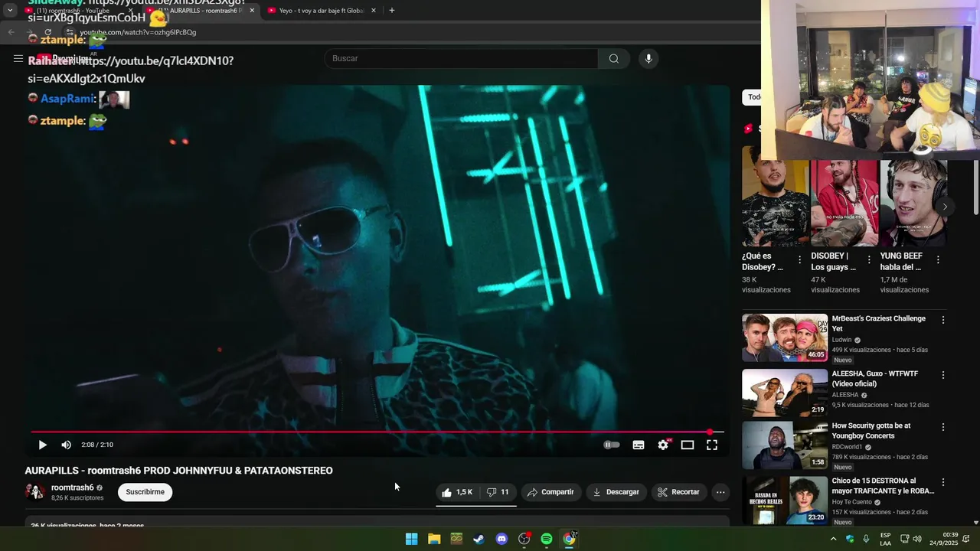This screenshot has width=980, height=551.
Task: Switch to theater mode view
Action: (688, 445)
